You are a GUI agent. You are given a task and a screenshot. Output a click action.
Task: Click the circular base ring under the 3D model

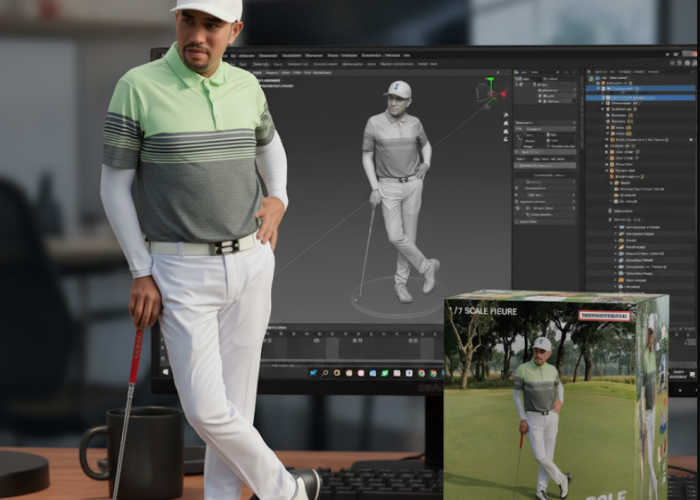[399, 298]
